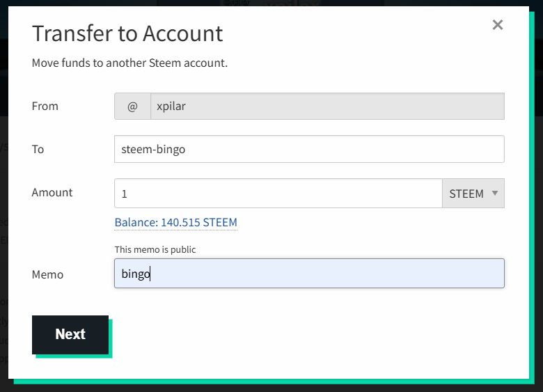
Task: Click the Transfer to Account heading
Action: click(127, 33)
